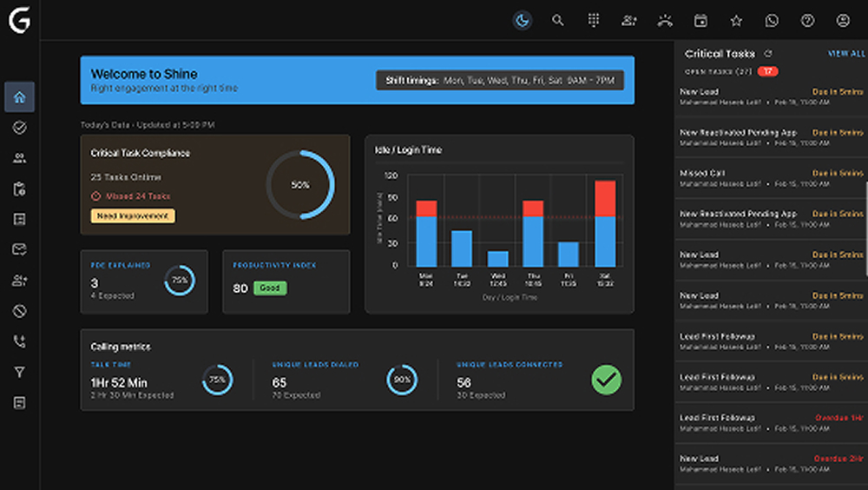Click the Need Improvement badge

click(133, 215)
